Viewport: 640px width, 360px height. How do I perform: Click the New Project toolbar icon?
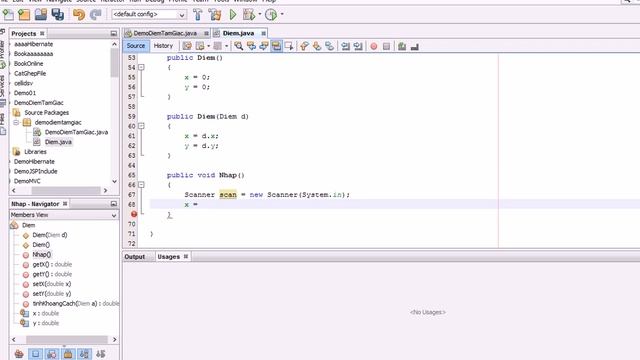click(24, 15)
